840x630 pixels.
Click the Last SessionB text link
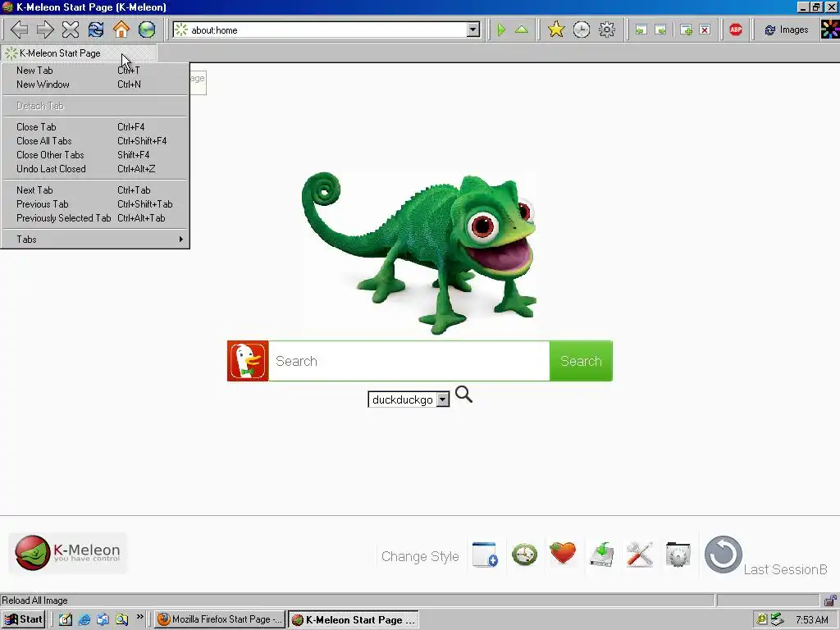(785, 569)
